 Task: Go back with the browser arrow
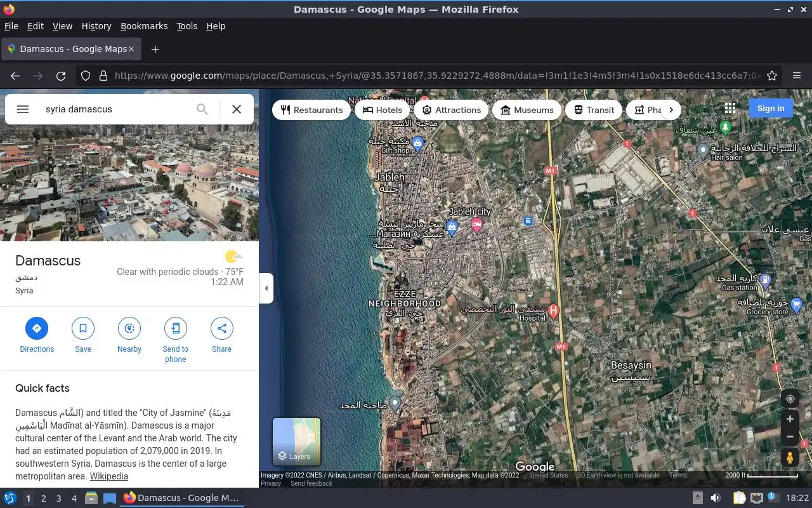pos(15,76)
